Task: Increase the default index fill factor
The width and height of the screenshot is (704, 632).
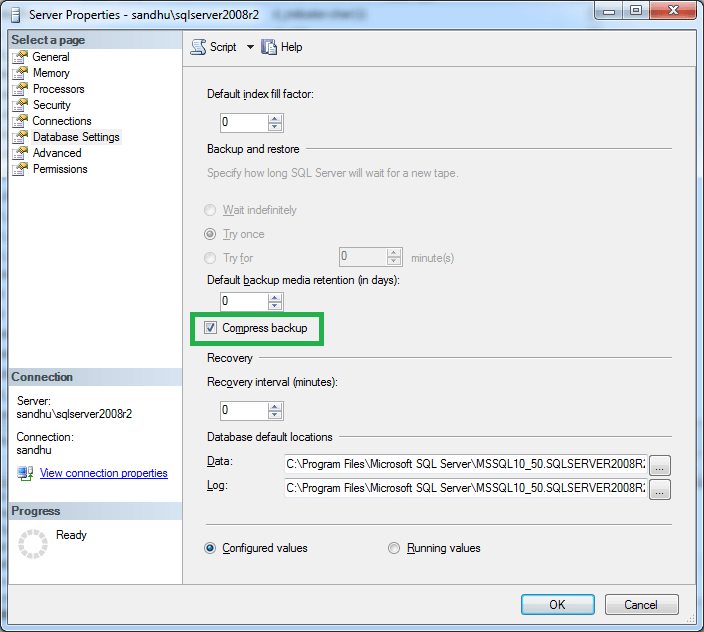Action: pyautogui.click(x=275, y=119)
